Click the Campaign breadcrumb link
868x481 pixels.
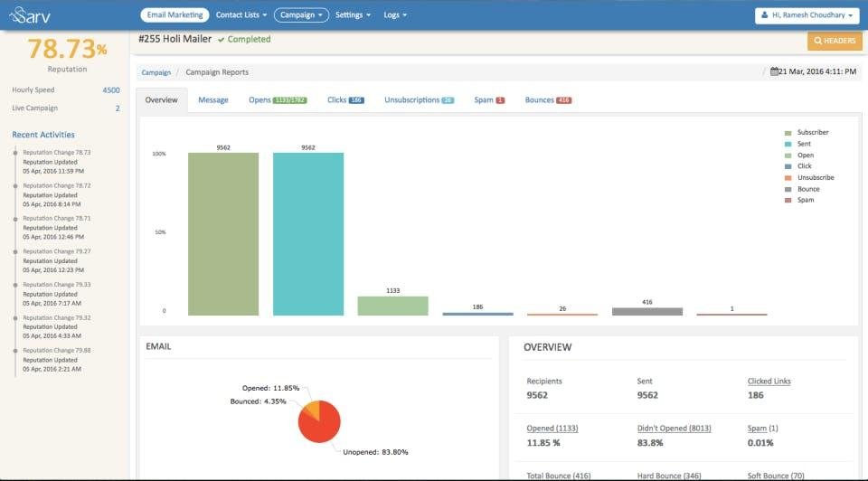[156, 72]
